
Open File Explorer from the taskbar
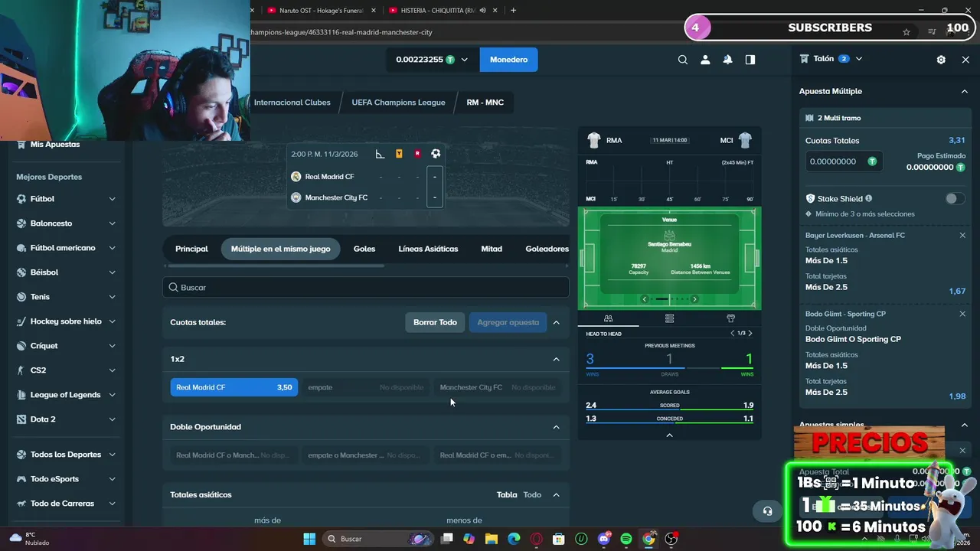pyautogui.click(x=491, y=539)
